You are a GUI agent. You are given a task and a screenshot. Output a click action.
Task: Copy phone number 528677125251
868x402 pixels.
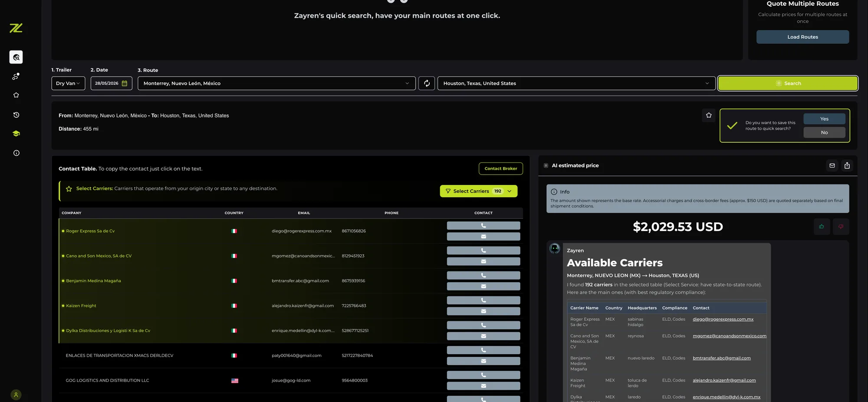[355, 331]
